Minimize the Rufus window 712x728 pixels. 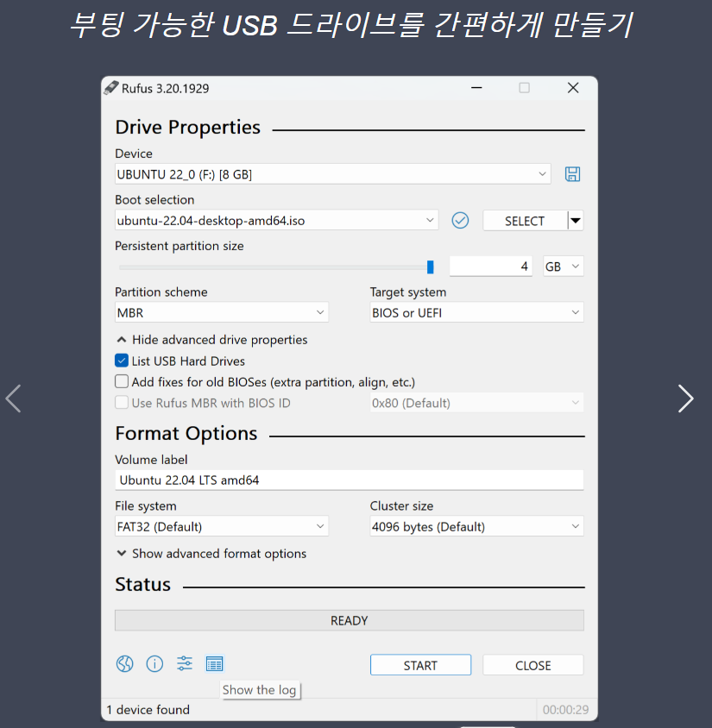point(476,88)
